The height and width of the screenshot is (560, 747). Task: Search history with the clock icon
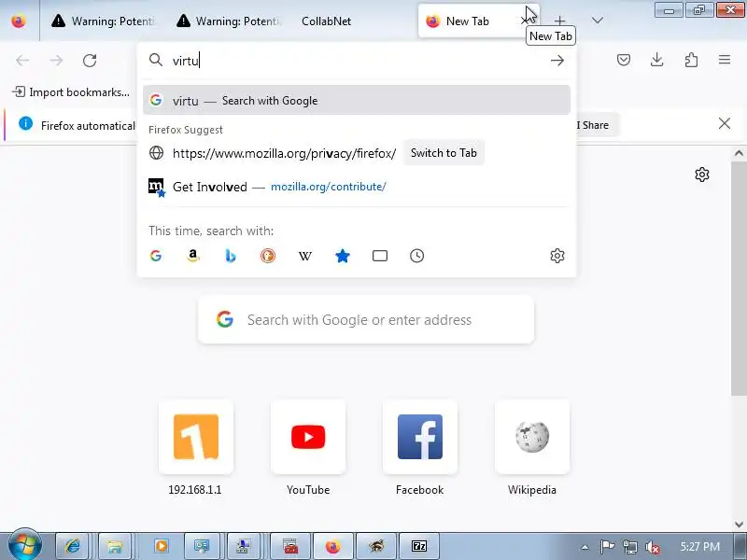tap(416, 256)
